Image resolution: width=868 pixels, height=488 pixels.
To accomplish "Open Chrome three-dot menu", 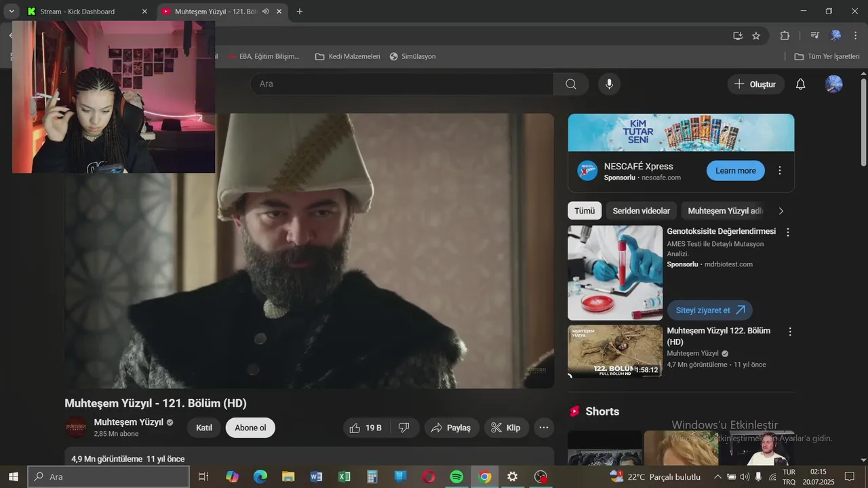I will [855, 36].
